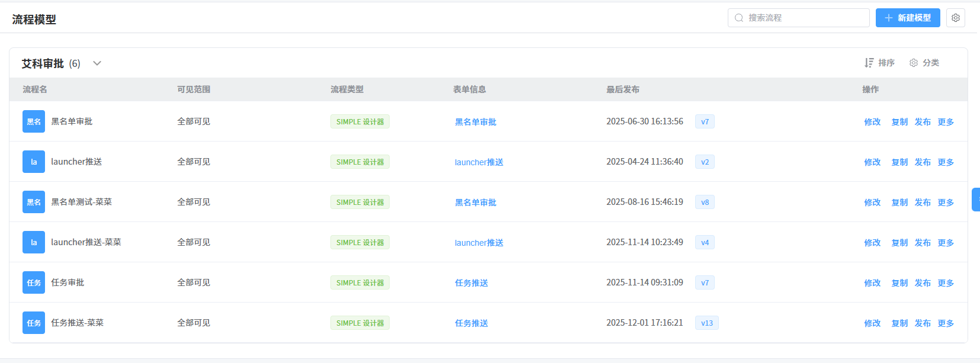Click 复制 for 任务推送-菜菜
Viewport: 980px width, 363px height.
(x=899, y=323)
